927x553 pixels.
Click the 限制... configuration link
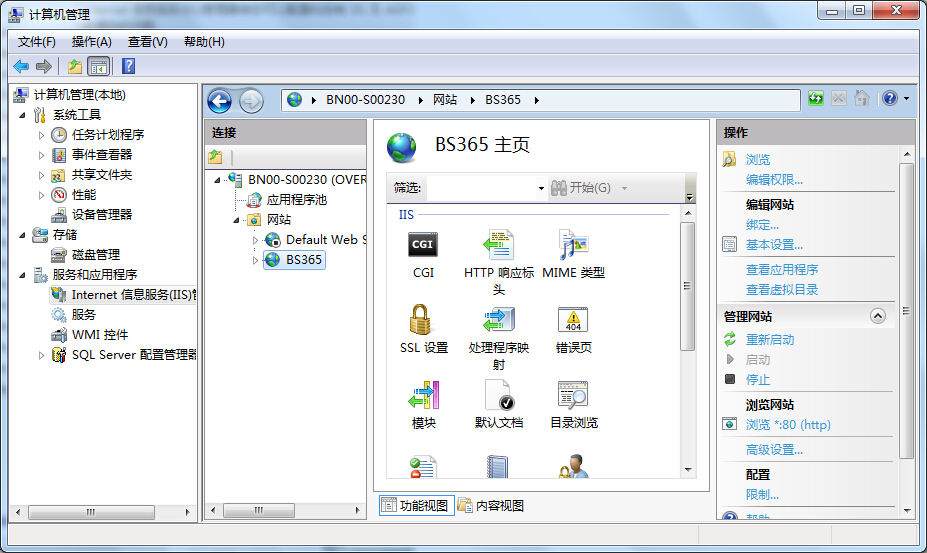[x=762, y=495]
